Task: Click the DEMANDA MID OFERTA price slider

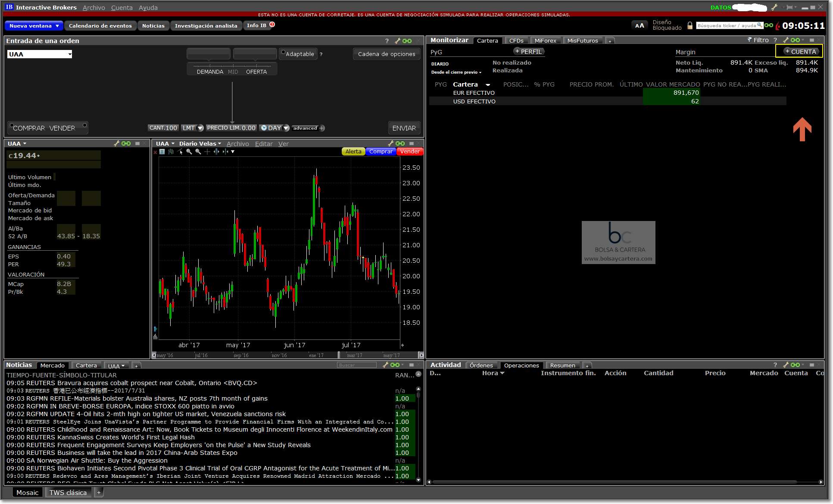Action: pyautogui.click(x=232, y=69)
